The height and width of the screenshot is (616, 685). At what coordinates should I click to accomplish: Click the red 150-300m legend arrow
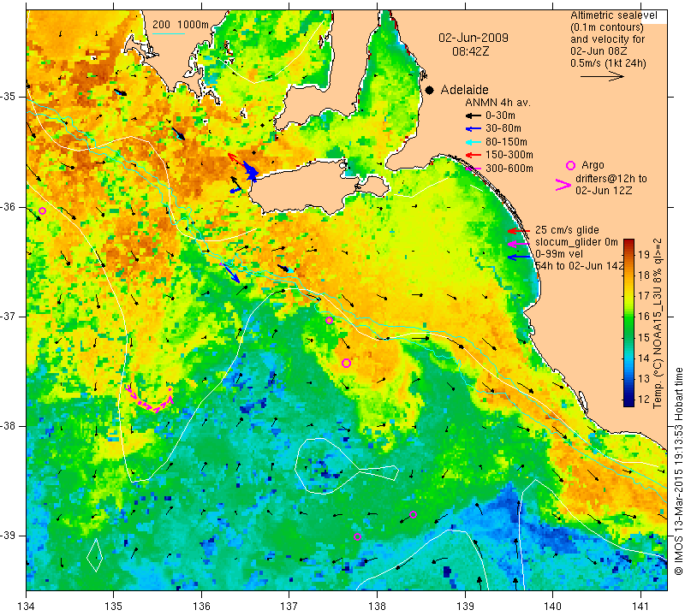point(474,155)
